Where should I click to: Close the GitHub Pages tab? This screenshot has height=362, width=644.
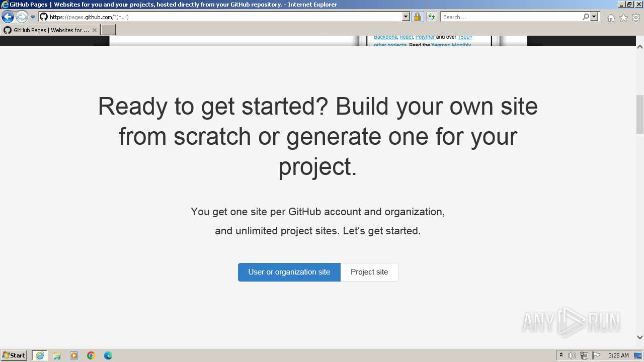click(x=95, y=30)
